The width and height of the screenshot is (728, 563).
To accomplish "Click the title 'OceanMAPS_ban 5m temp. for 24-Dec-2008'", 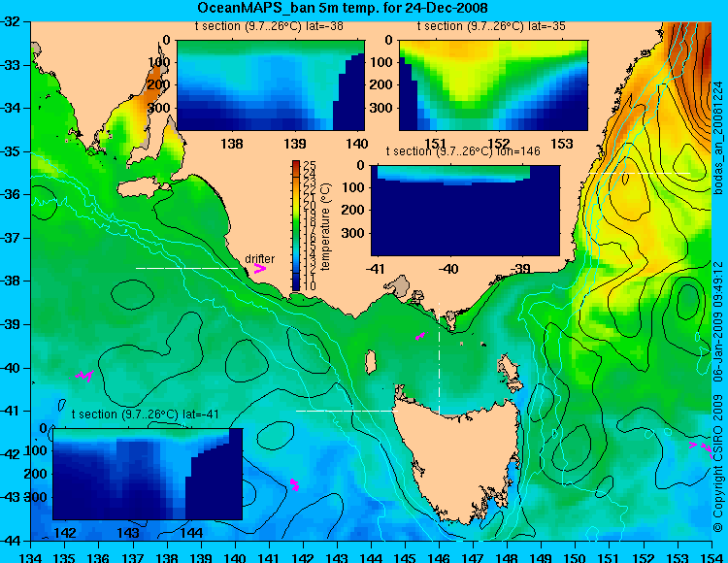I will (343, 8).
